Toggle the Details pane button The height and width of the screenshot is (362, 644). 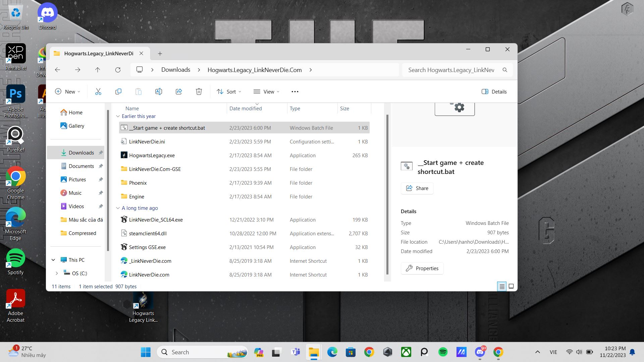[494, 92]
